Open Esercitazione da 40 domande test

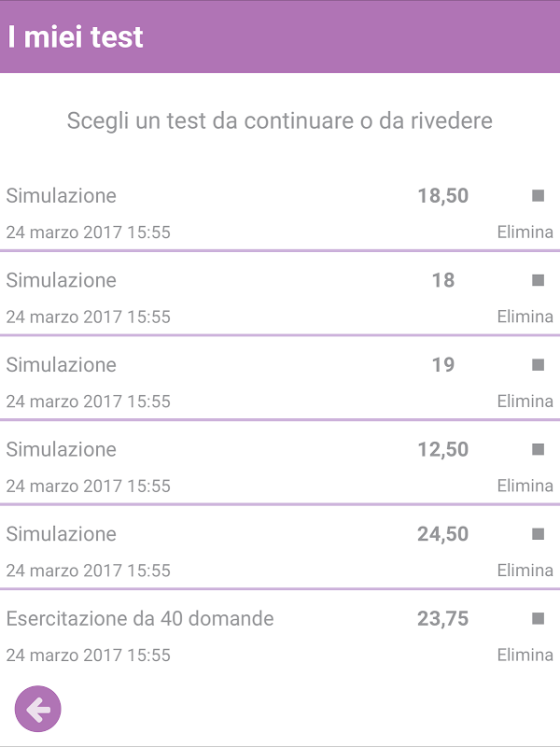[x=140, y=618]
